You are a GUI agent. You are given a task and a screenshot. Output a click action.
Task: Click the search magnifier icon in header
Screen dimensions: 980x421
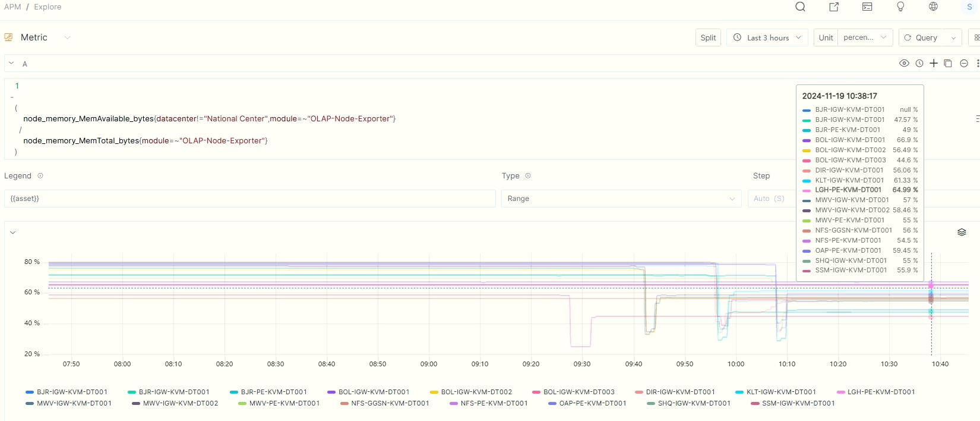tap(800, 7)
